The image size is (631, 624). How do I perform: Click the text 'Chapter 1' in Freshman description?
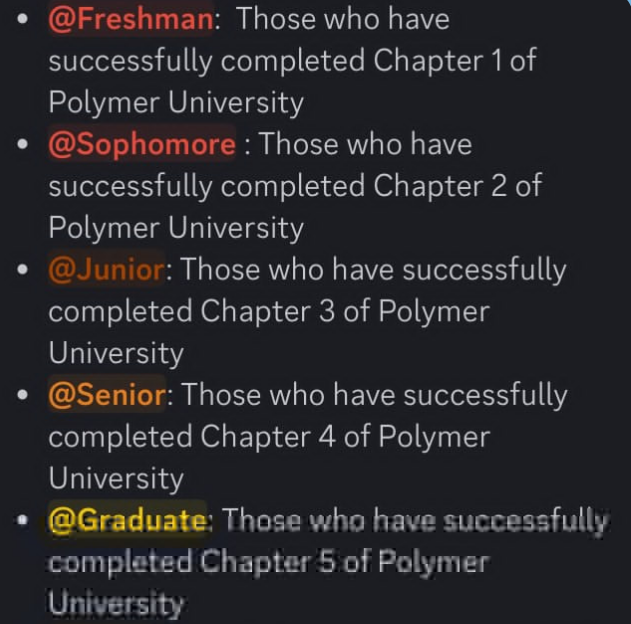tap(438, 61)
